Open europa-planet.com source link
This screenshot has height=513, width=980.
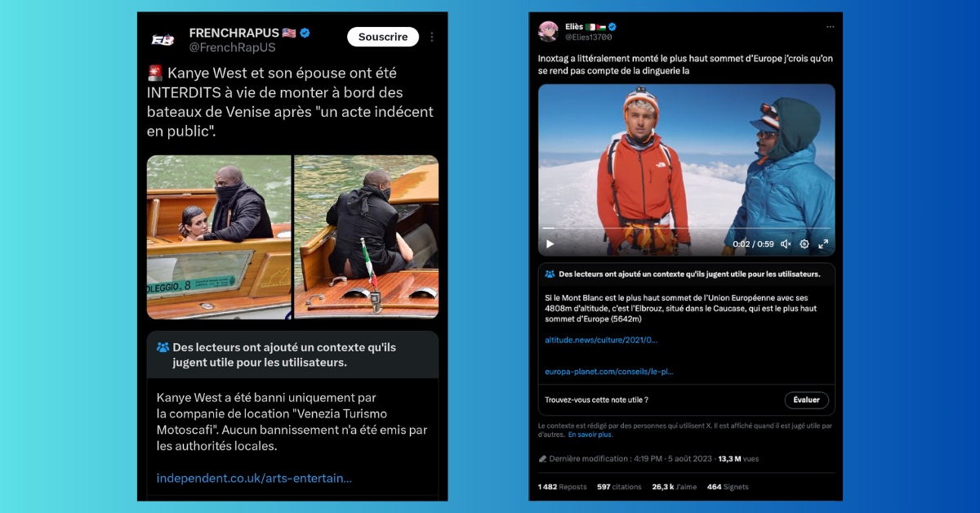609,372
